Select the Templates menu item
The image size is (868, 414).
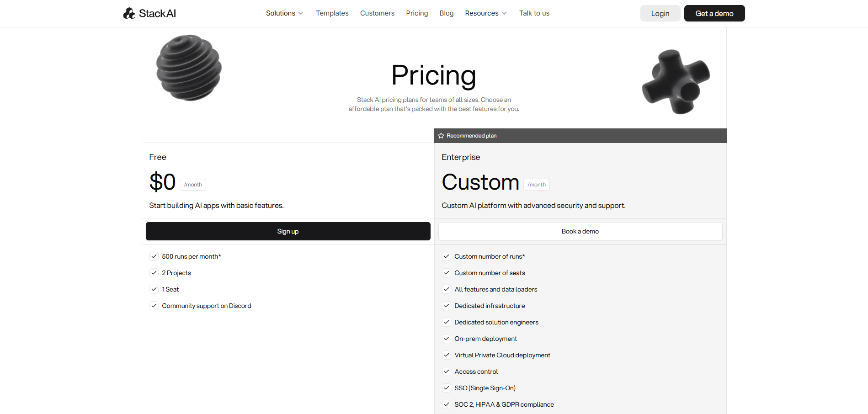click(332, 13)
